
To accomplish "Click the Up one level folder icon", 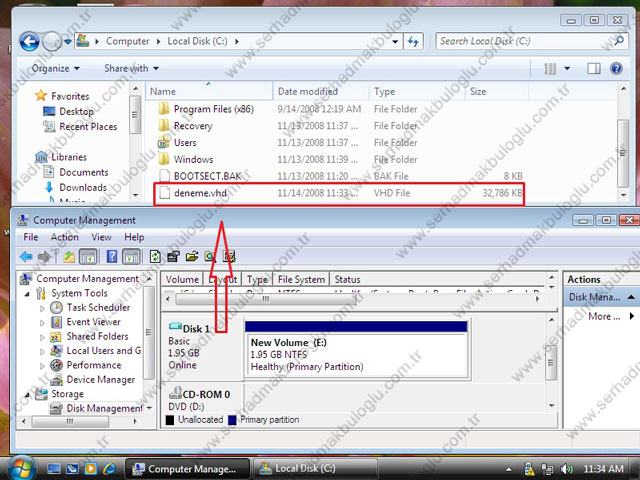I will pyautogui.click(x=69, y=257).
